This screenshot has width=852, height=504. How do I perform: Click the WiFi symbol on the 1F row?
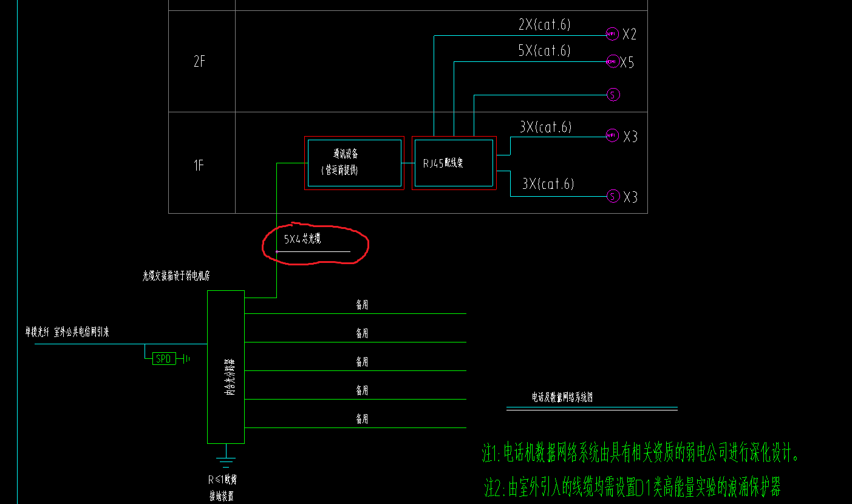pyautogui.click(x=612, y=135)
